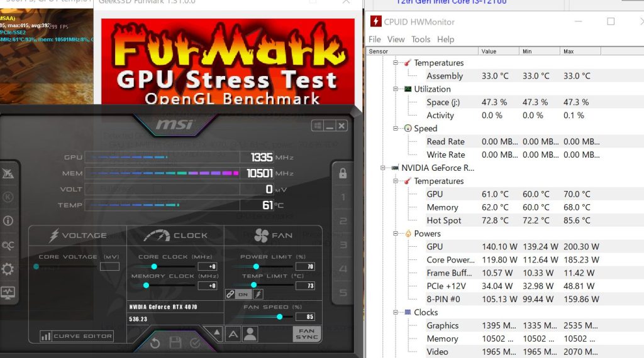
Task: Open hardware monitor icon in Afterburner sidebar
Action: (8, 293)
